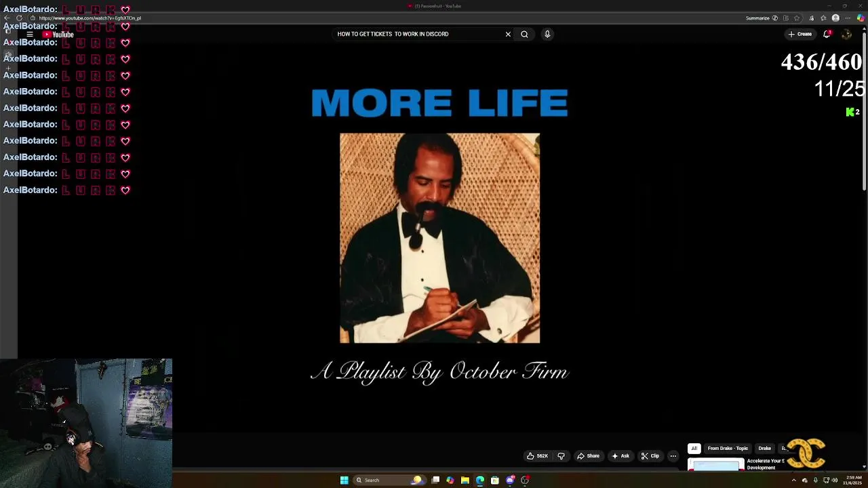Click the youtube.com URL in the address bar
Viewport: 868px width, 488px height.
[90, 18]
